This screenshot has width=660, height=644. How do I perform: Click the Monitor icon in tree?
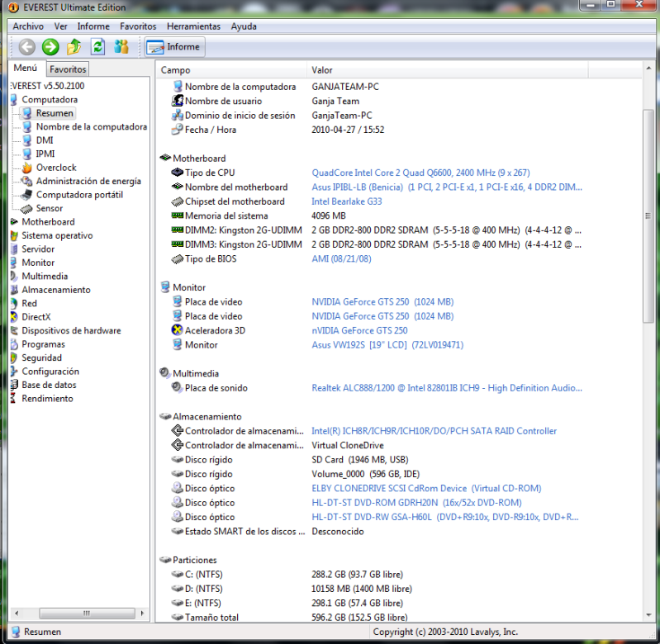tap(13, 263)
